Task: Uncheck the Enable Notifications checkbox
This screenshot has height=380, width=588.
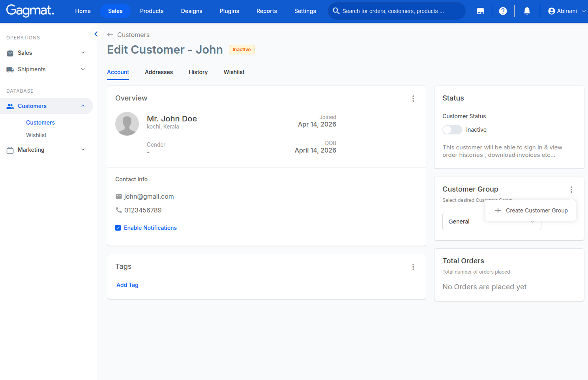Action: (x=118, y=228)
